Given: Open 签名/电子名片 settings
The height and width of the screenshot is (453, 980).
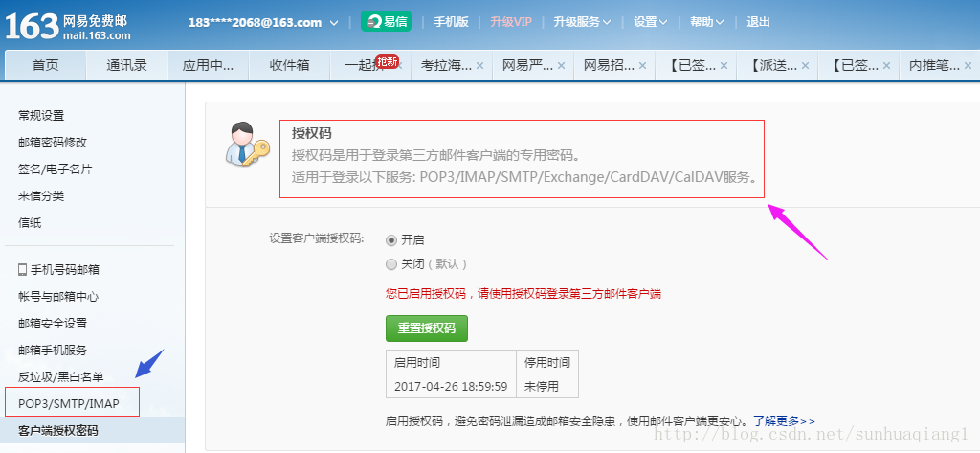Looking at the screenshot, I should point(55,170).
